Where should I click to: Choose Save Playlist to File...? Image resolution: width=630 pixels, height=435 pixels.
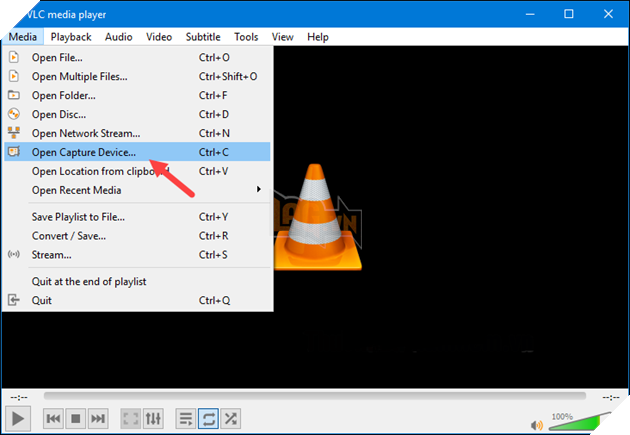pyautogui.click(x=137, y=217)
